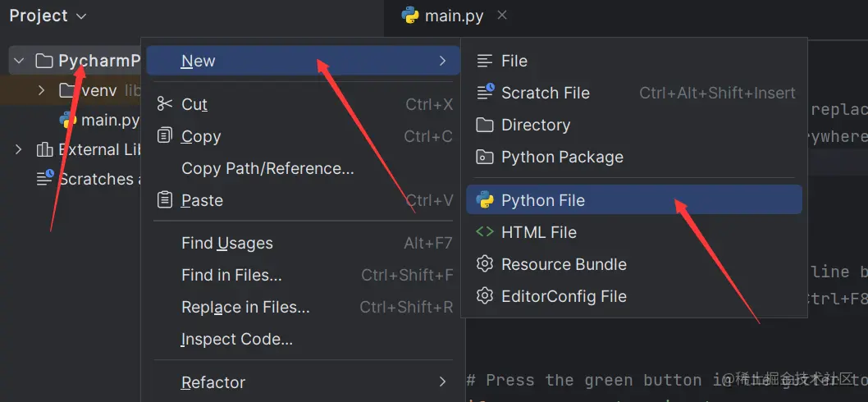Open the Refactor submenu
This screenshot has width=868, height=402.
pos(303,382)
